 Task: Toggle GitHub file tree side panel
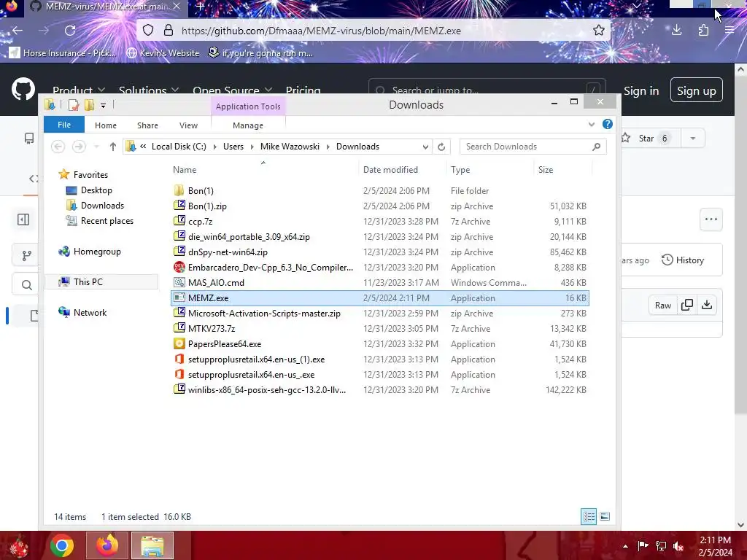23,219
